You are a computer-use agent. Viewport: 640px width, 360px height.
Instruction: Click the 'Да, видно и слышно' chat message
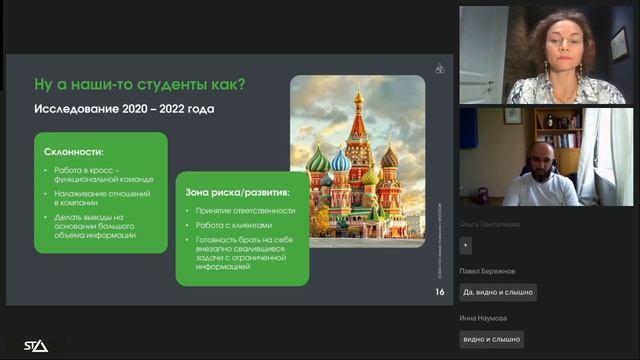[x=498, y=292]
